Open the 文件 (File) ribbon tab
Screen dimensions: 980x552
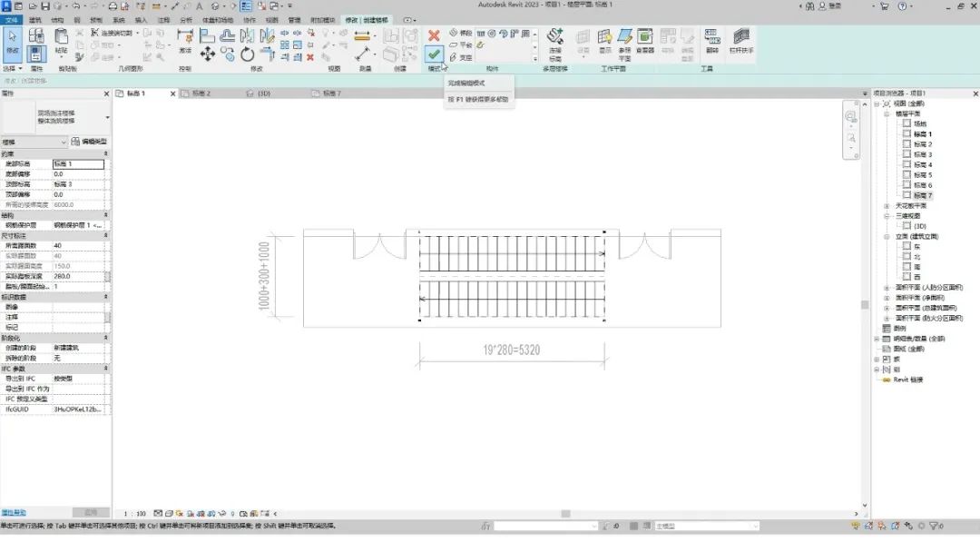pyautogui.click(x=11, y=20)
